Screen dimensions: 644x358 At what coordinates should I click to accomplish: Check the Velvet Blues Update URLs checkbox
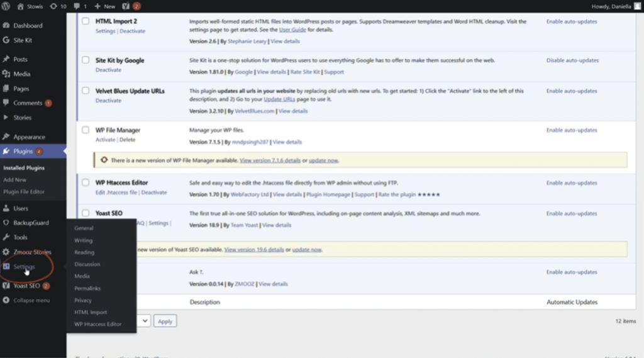pyautogui.click(x=86, y=91)
